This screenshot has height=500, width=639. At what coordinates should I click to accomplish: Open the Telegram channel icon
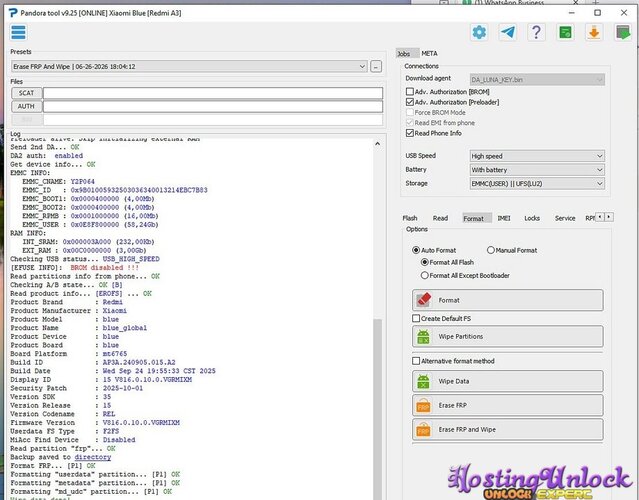pos(508,32)
